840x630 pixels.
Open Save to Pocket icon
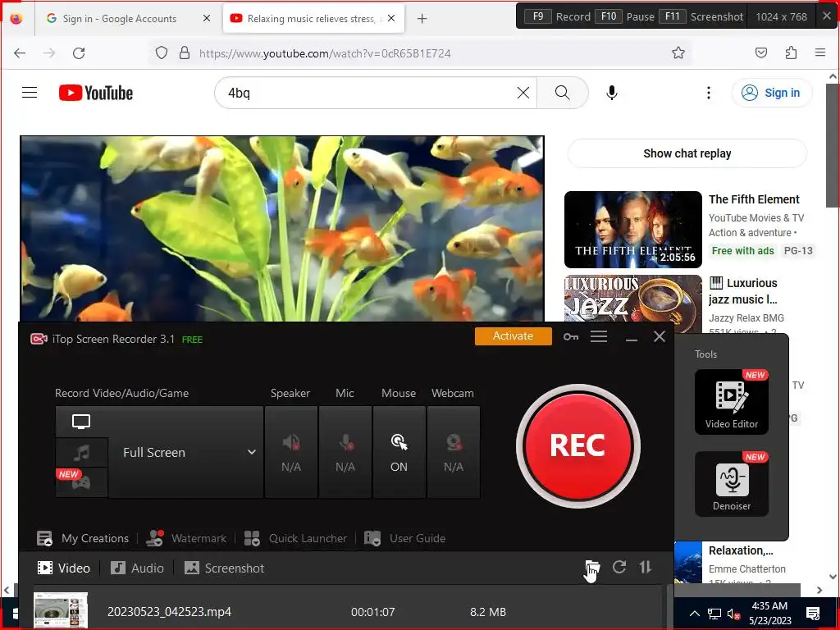pyautogui.click(x=760, y=52)
